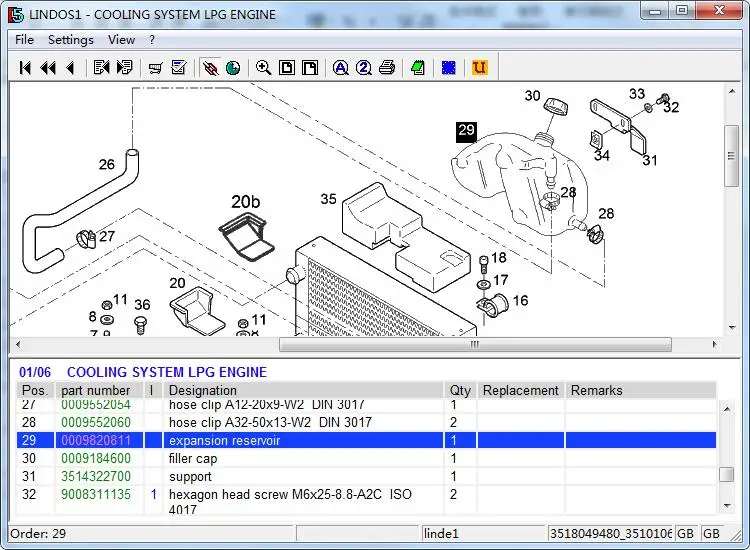Click the shopping cart order icon

155,68
